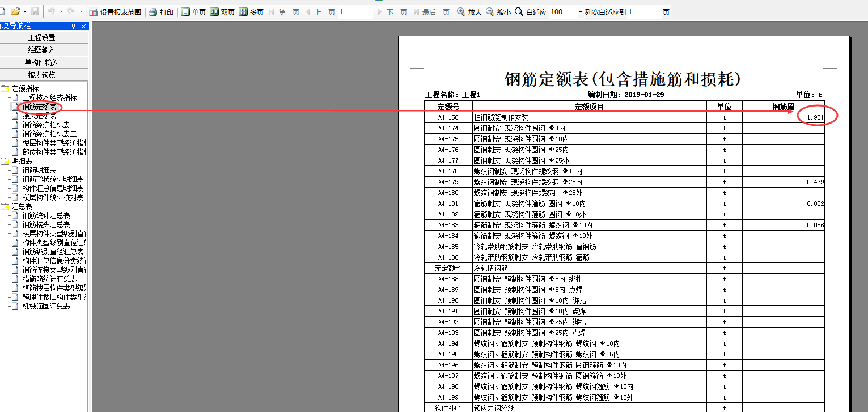Open 钢筋接头汇总表 report
Image resolution: width=868 pixels, height=412 pixels.
46,224
